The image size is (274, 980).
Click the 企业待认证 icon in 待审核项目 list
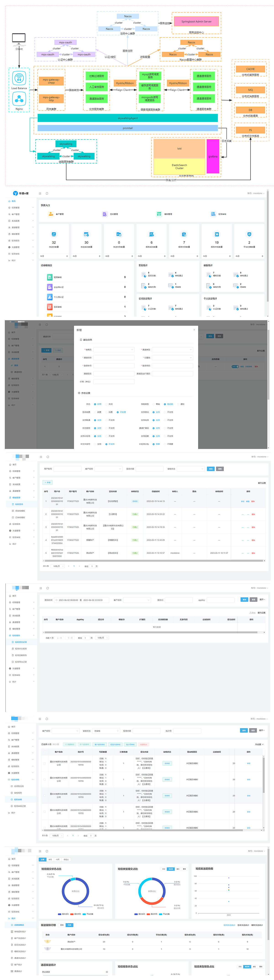(50, 287)
